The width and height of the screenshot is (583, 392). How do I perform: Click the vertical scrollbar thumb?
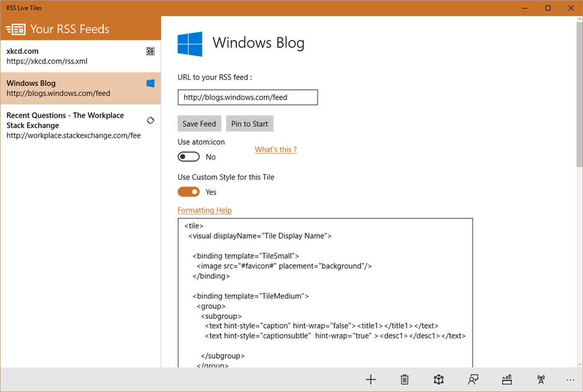[579, 94]
